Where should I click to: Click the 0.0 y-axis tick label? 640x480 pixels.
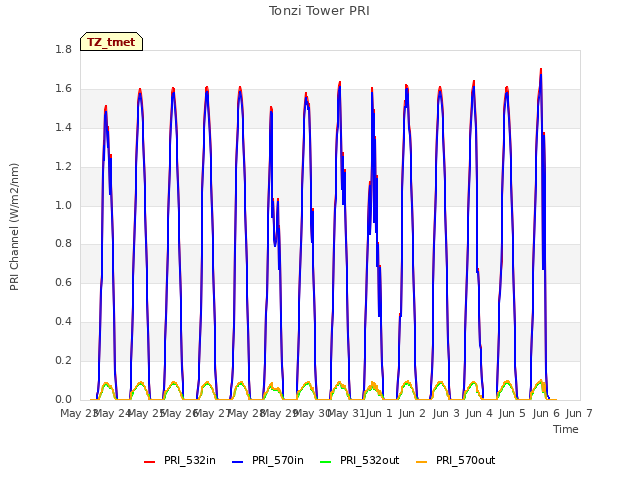point(63,399)
